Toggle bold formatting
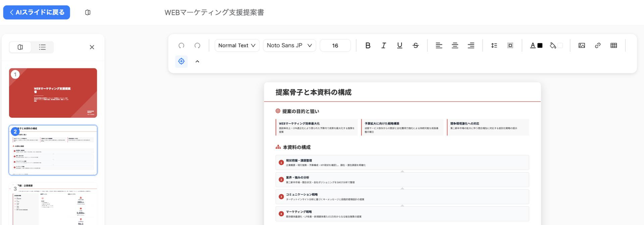644x225 pixels. coord(368,46)
